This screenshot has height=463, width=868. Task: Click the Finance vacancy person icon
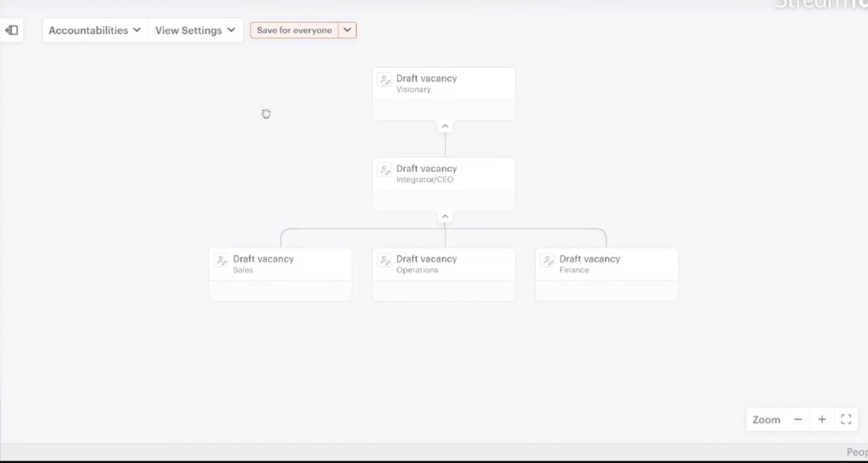(x=547, y=261)
